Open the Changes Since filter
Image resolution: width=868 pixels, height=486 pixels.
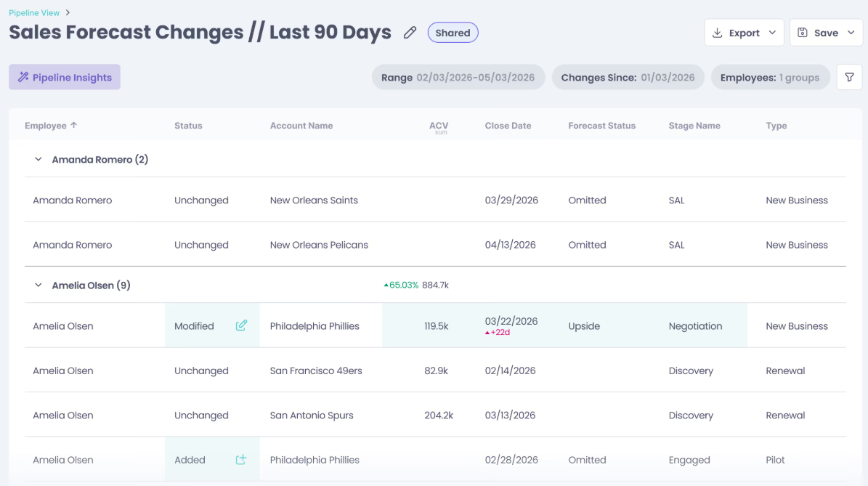point(628,78)
